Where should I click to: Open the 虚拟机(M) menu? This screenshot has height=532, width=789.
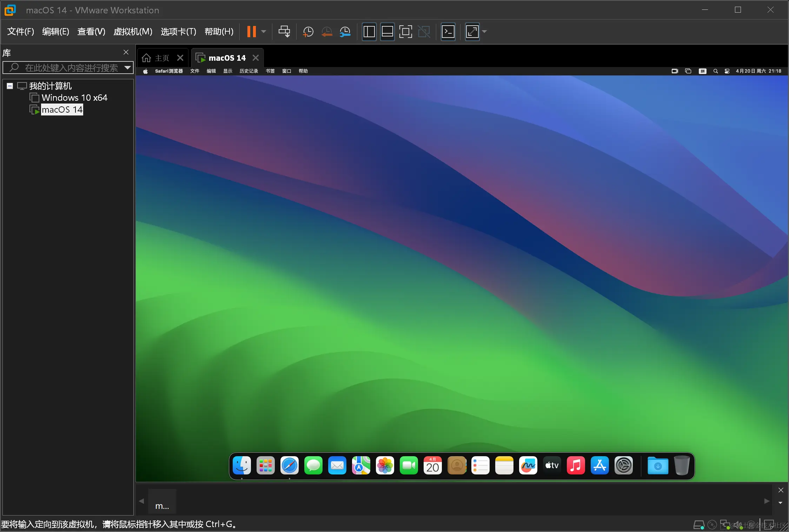tap(133, 32)
